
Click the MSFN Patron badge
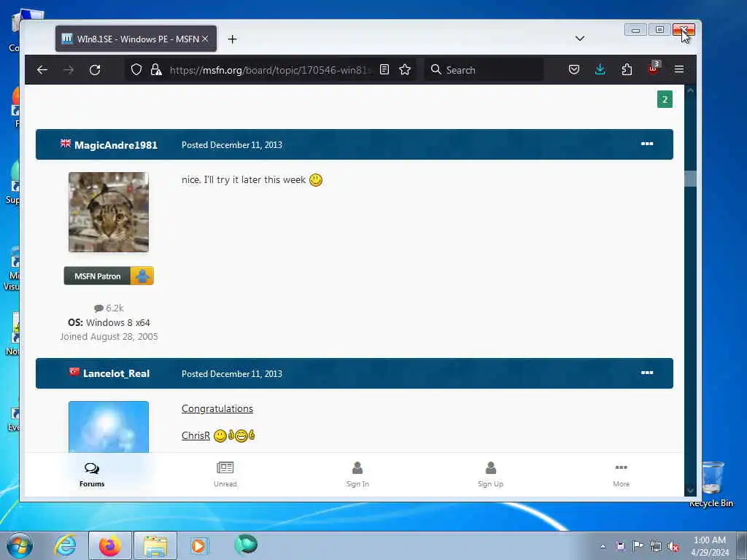(109, 276)
